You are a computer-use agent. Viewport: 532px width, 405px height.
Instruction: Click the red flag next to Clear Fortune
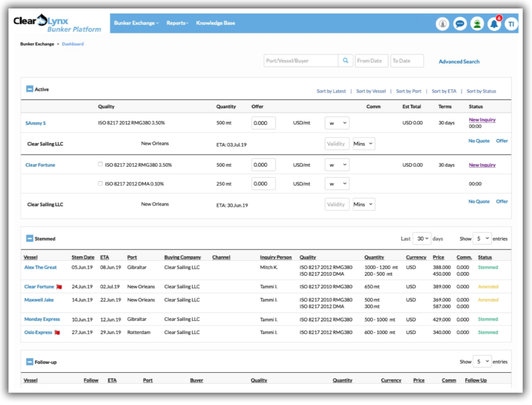pyautogui.click(x=59, y=287)
